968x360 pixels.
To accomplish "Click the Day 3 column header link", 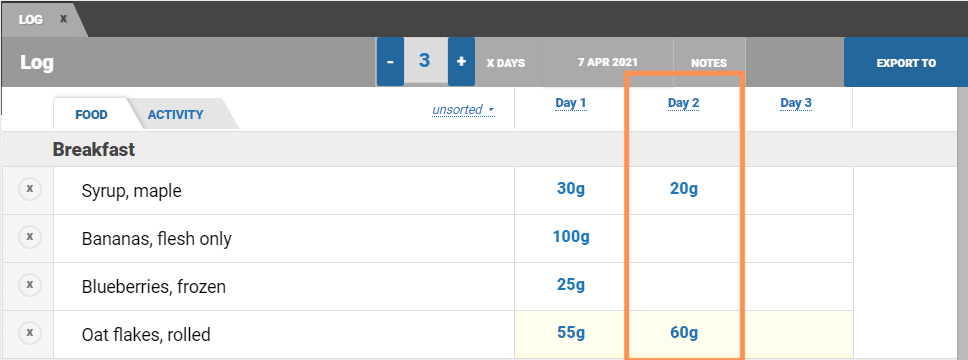I will (x=796, y=103).
